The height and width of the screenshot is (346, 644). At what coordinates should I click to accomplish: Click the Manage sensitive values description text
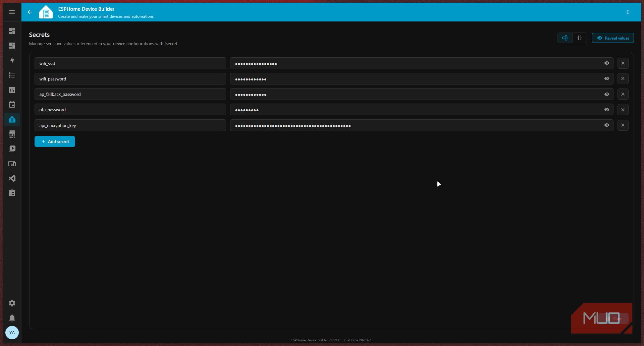[103, 44]
